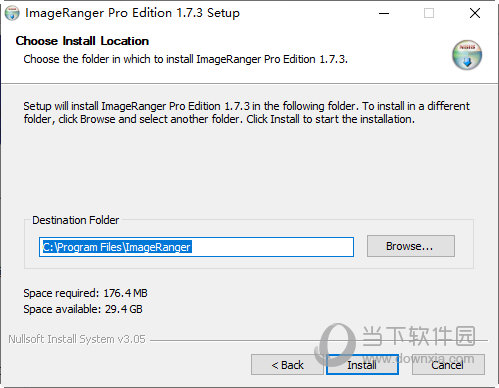Focus the Destination Folder path field
This screenshot has height=388, width=499.
coord(196,247)
